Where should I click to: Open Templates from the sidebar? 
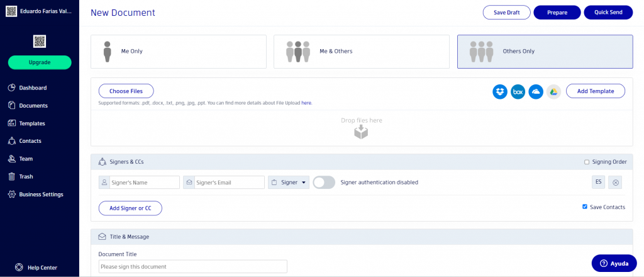click(32, 123)
